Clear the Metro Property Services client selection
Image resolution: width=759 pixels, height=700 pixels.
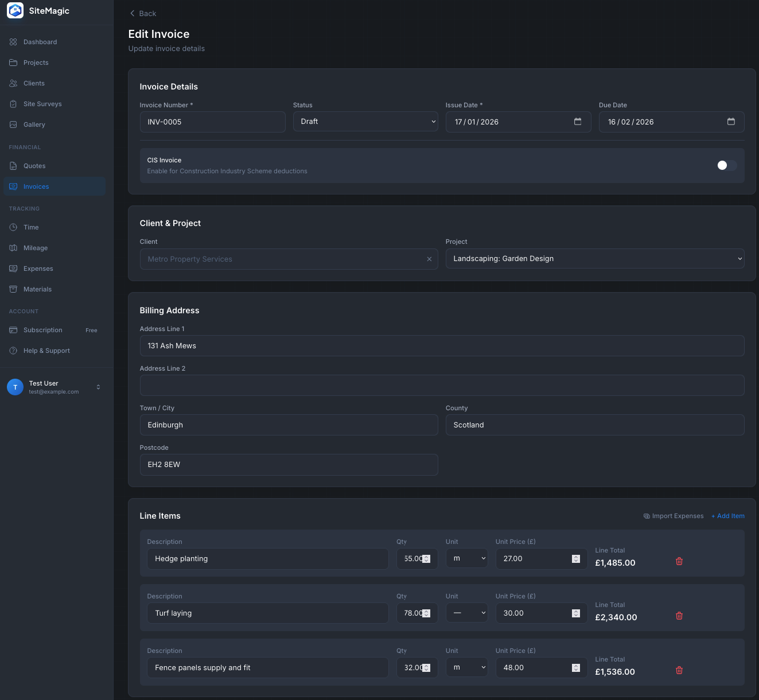(429, 259)
